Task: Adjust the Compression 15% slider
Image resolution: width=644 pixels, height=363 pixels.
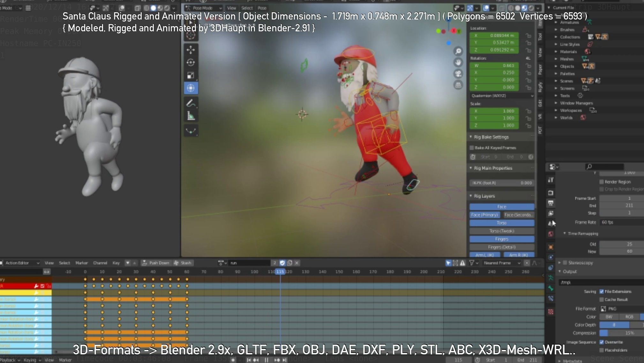Action: pos(622,333)
